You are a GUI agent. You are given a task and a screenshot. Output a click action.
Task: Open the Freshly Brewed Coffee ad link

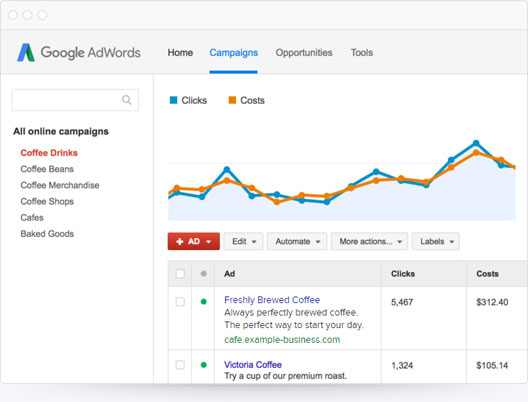(x=272, y=300)
